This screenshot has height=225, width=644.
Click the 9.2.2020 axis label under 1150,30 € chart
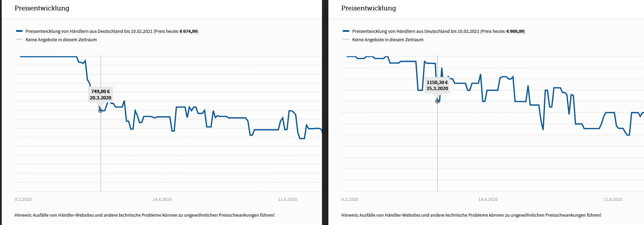coord(350,200)
